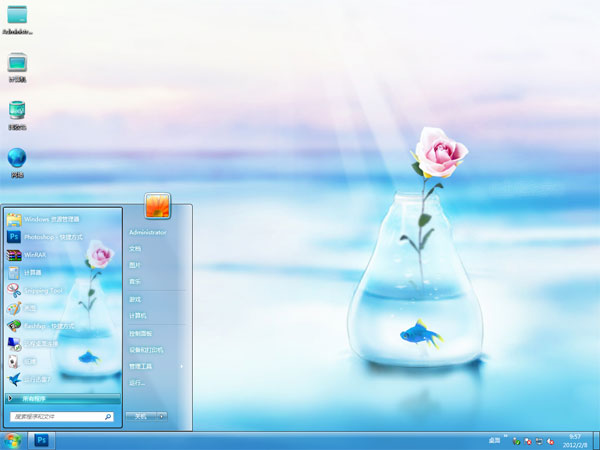
Task: Click the Photoshop icon on the taskbar
Action: (42, 440)
